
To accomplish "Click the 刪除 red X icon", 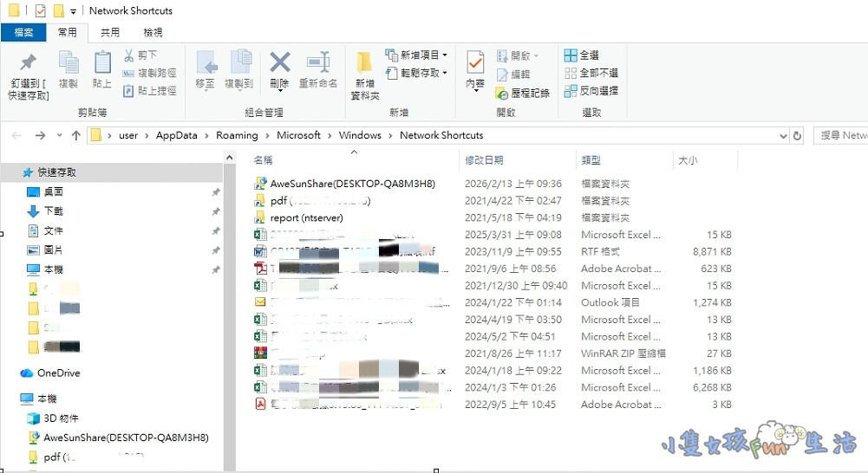I will (x=279, y=62).
